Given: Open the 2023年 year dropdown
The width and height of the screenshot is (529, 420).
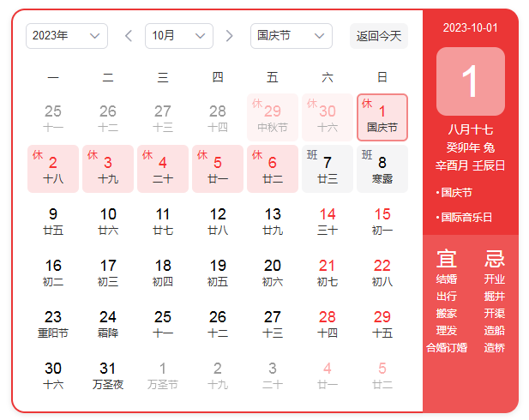Looking at the screenshot, I should [x=67, y=36].
